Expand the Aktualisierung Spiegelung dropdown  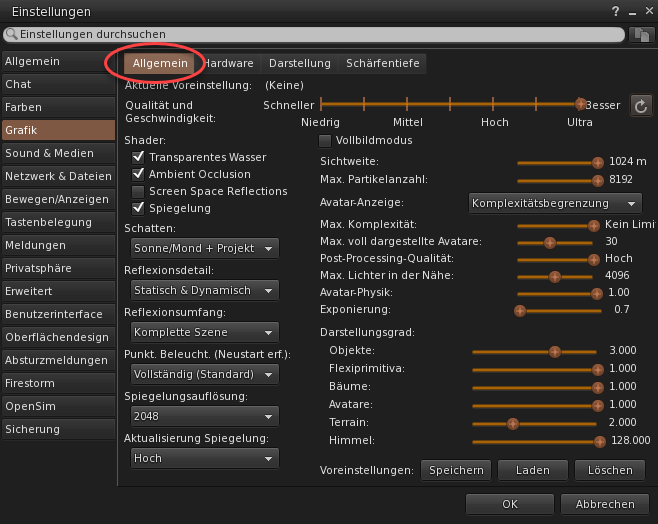pos(203,458)
